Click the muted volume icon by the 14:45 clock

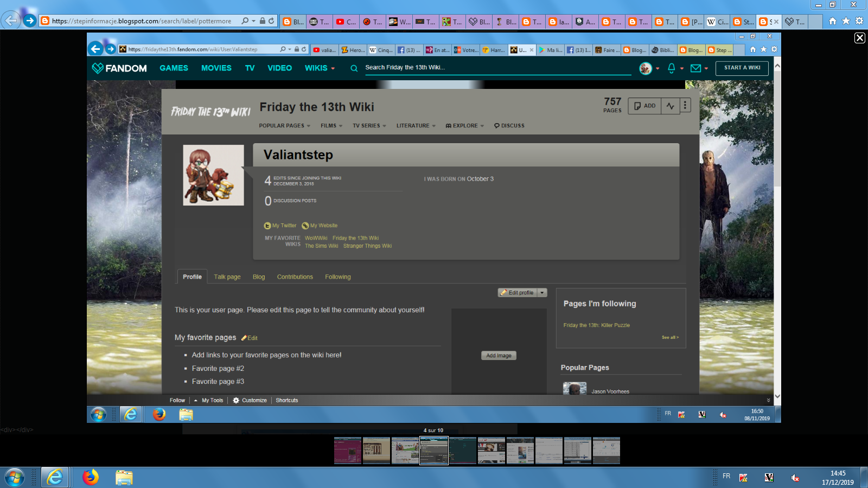tap(795, 478)
